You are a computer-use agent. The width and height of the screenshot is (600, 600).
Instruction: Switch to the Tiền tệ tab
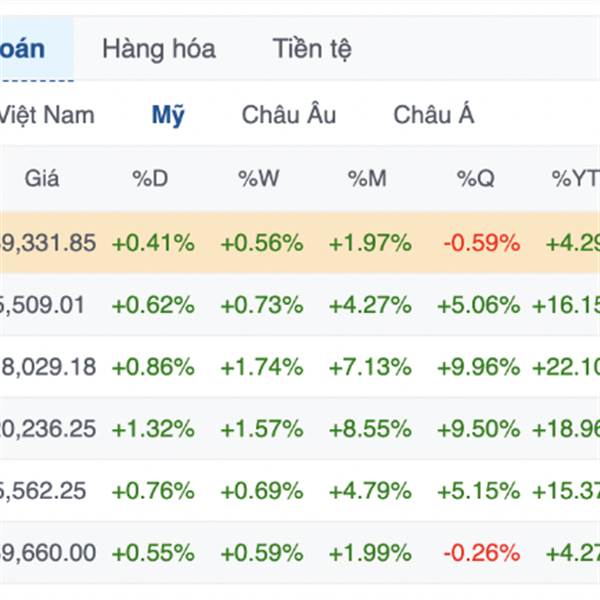click(312, 48)
